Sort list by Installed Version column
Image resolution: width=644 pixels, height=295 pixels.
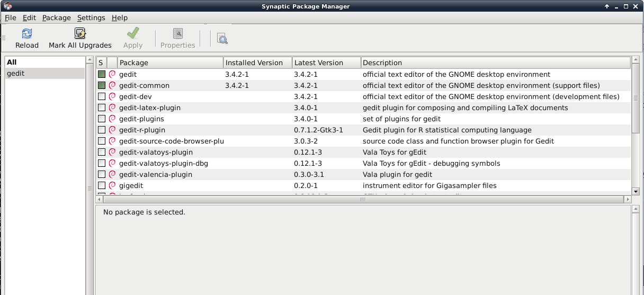point(257,62)
